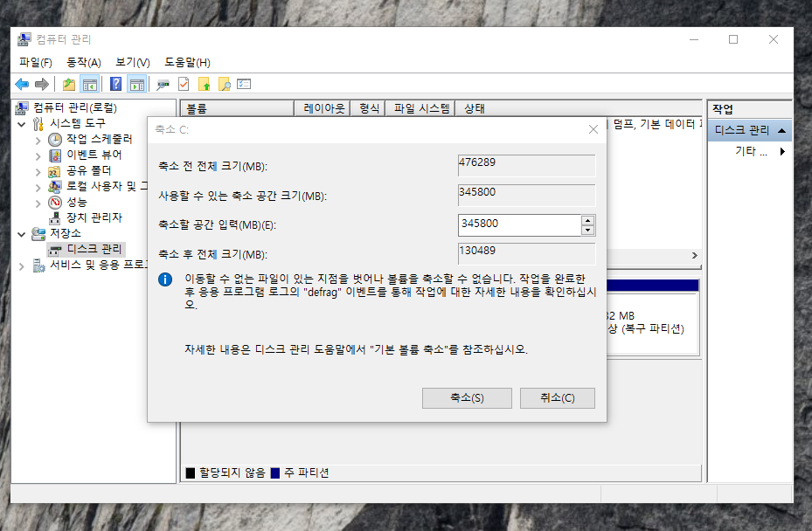
Task: Click the 축소(S) button
Action: (467, 398)
